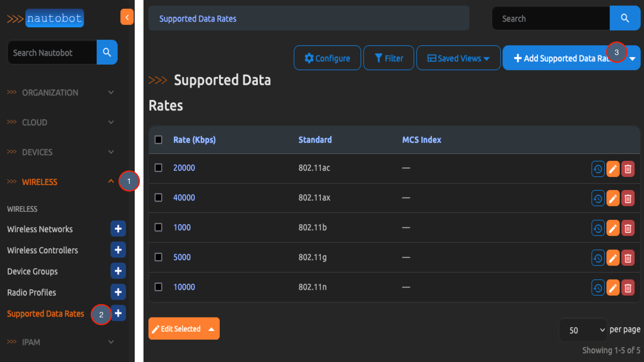Click the Edit Selected button
The image size is (644, 362).
(x=184, y=328)
